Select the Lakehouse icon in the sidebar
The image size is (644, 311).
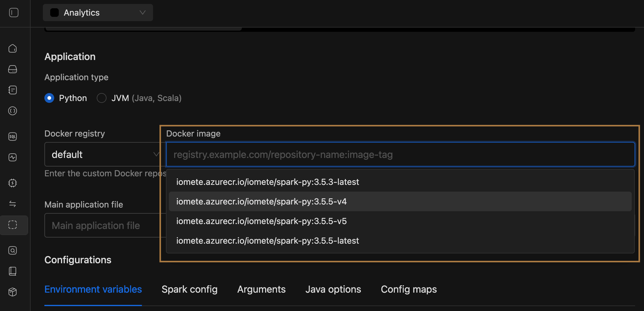(13, 69)
